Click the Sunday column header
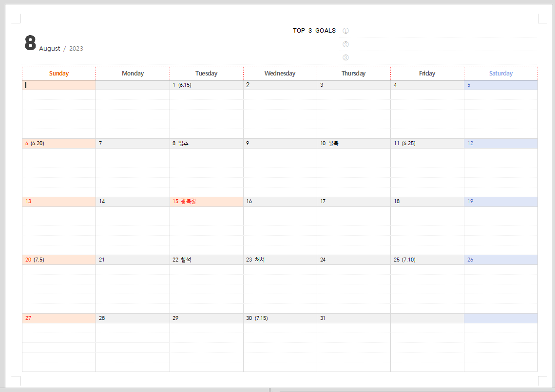The height and width of the screenshot is (392, 555). (59, 74)
